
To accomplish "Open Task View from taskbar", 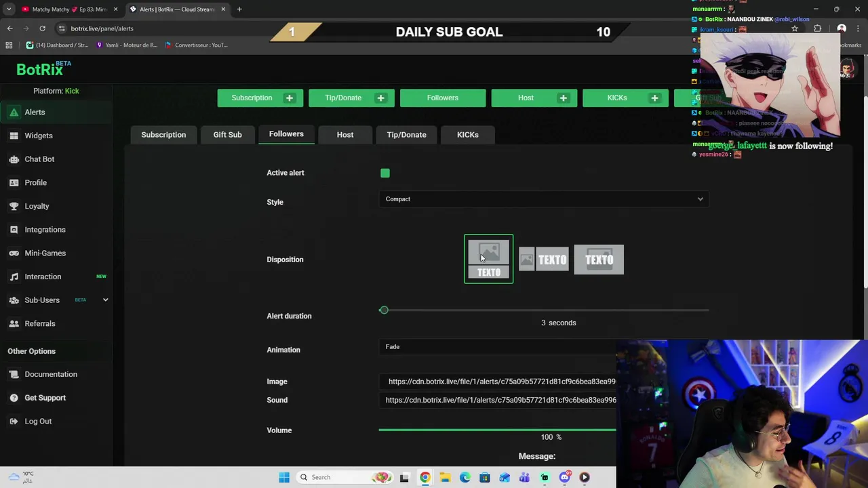I will click(x=404, y=477).
